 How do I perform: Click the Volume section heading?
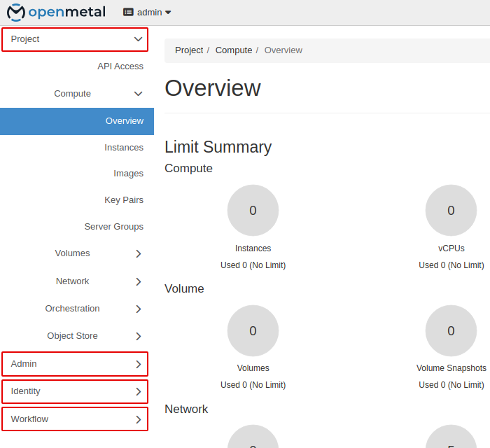pos(184,288)
